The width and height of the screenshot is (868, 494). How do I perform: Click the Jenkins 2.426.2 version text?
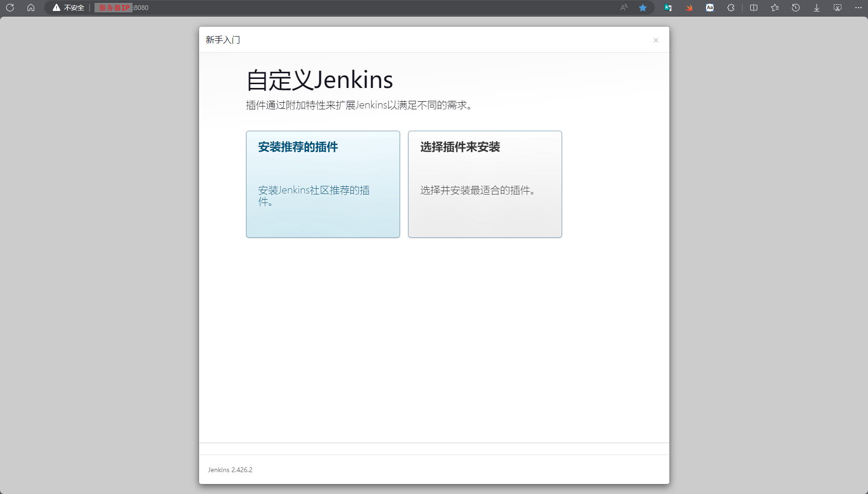click(230, 470)
